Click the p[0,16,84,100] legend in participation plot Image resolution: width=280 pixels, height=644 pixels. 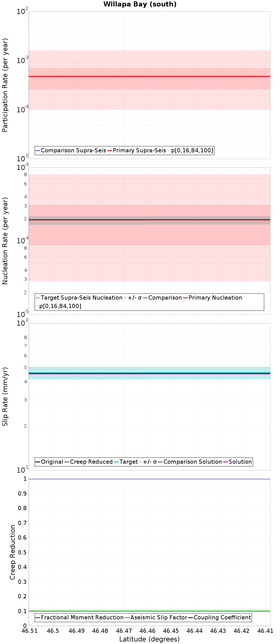(x=190, y=150)
